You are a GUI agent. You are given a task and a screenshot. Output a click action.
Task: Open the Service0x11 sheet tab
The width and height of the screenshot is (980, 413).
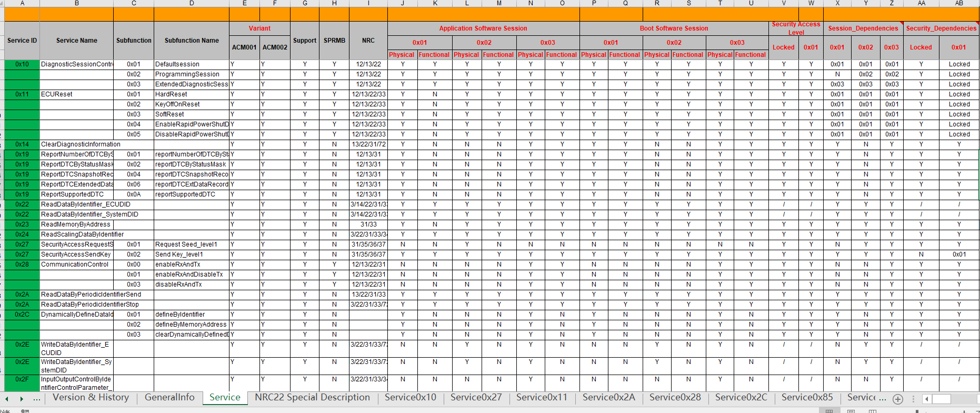[x=542, y=398]
